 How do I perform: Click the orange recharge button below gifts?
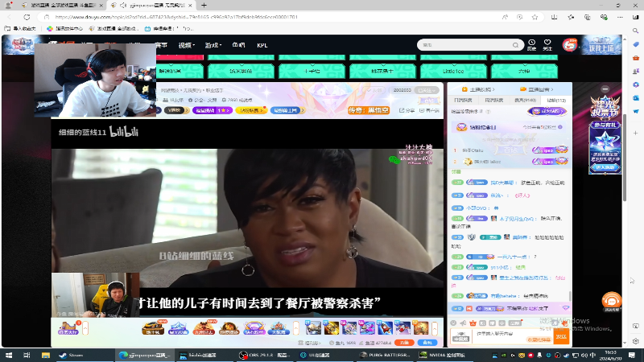pyautogui.click(x=404, y=343)
